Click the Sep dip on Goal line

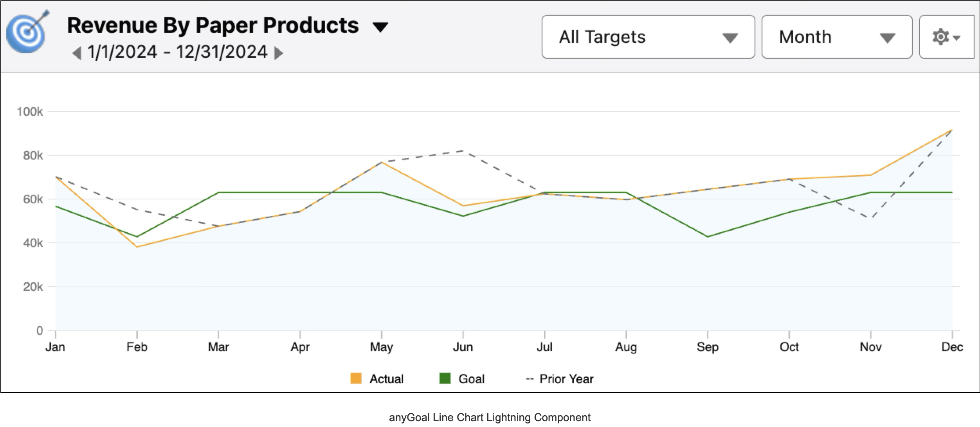pos(708,237)
